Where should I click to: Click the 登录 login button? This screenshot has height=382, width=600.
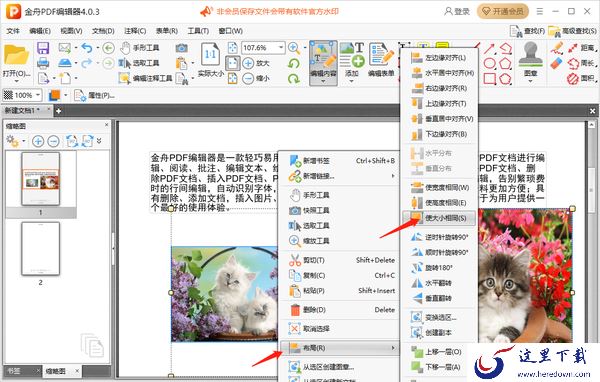(457, 11)
